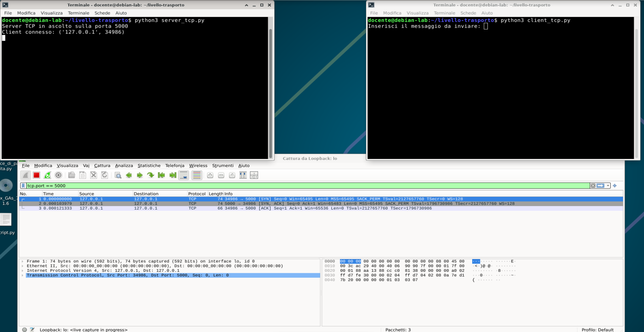Open recent display filters dropdown arrow
This screenshot has height=332, width=644.
coord(608,186)
